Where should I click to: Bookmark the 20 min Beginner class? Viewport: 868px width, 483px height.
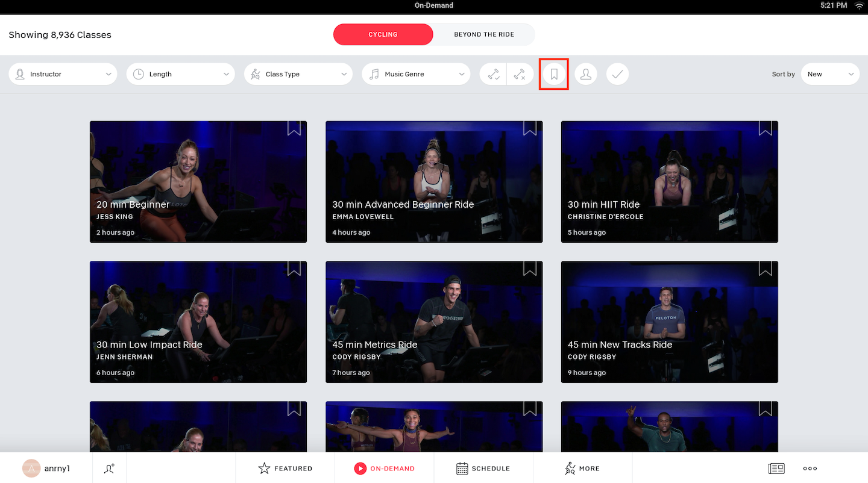click(x=294, y=128)
